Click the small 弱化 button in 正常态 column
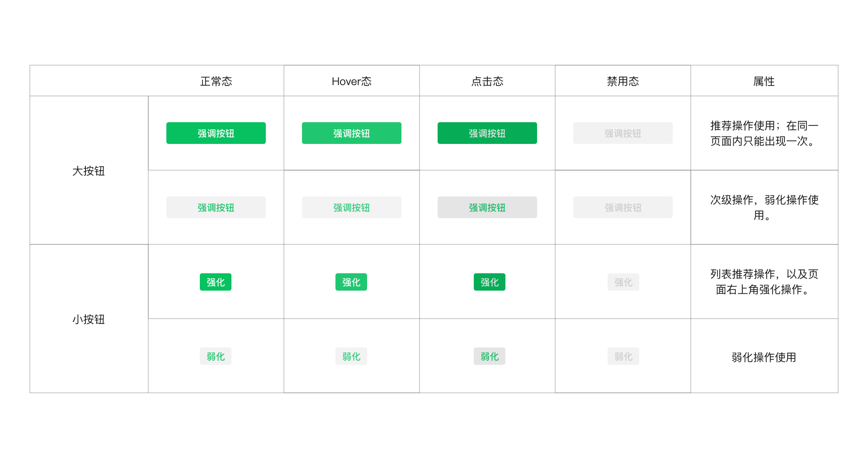This screenshot has width=868, height=458. coord(216,356)
